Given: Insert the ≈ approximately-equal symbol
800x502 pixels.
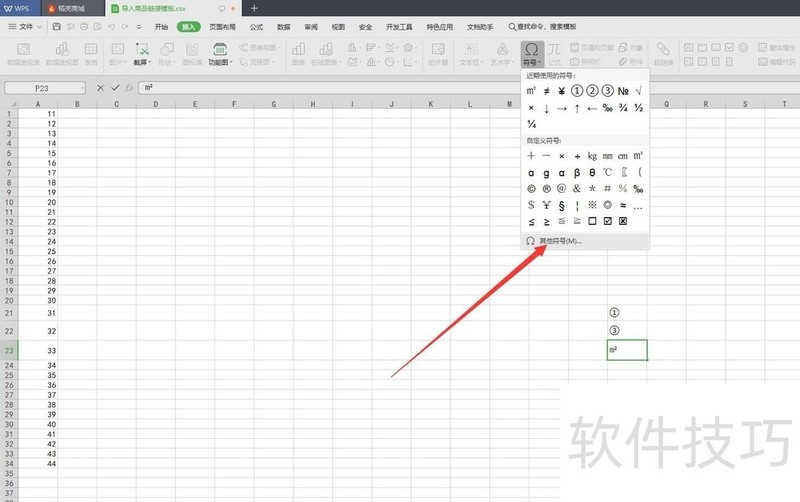Looking at the screenshot, I should click(x=623, y=205).
